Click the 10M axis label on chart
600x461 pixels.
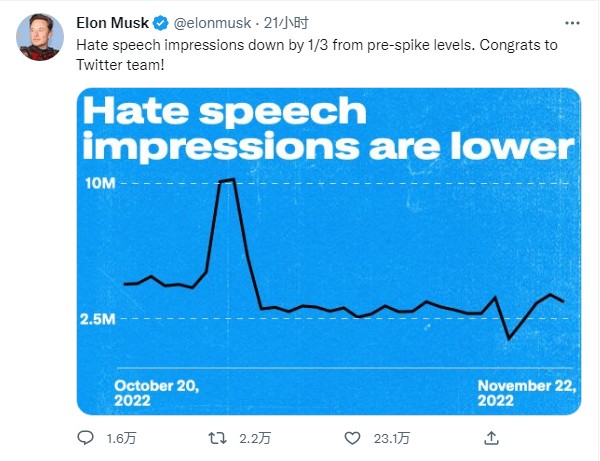coord(101,184)
